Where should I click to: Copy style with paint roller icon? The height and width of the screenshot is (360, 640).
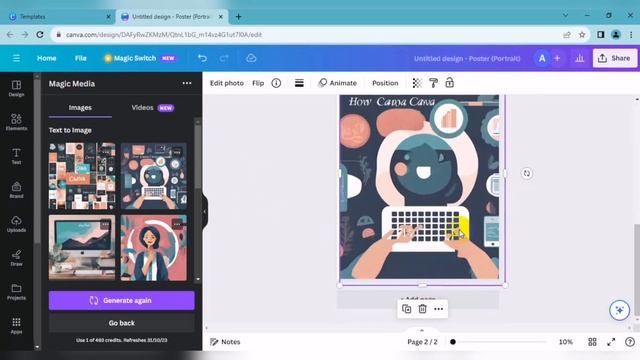click(433, 83)
